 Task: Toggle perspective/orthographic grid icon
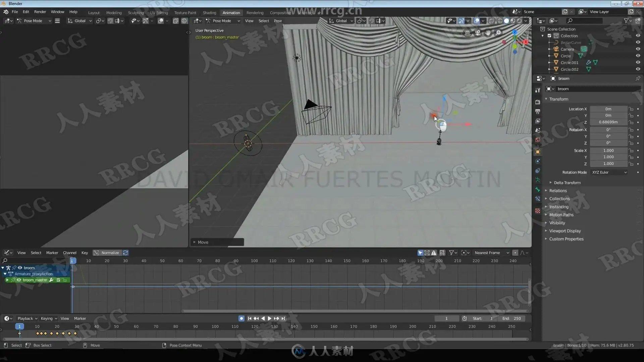pyautogui.click(x=467, y=33)
